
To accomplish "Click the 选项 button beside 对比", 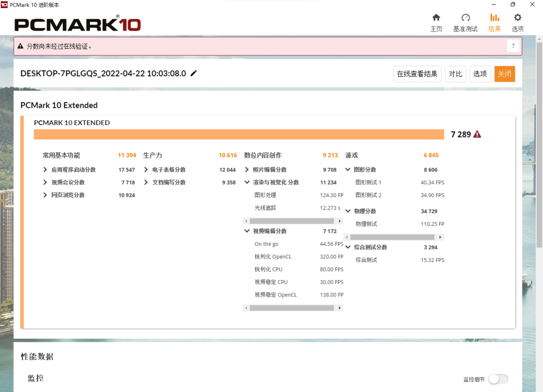I will pyautogui.click(x=480, y=74).
